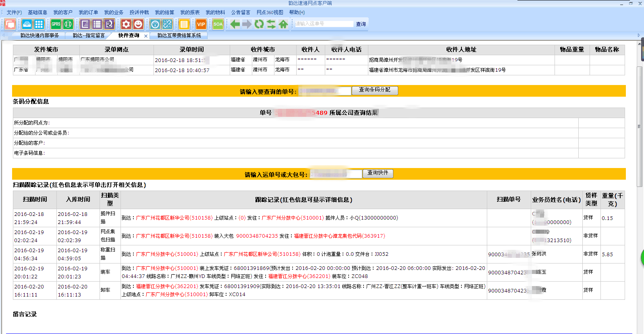Open the 我的订单 menu
The width and height of the screenshot is (644, 334).
point(88,12)
